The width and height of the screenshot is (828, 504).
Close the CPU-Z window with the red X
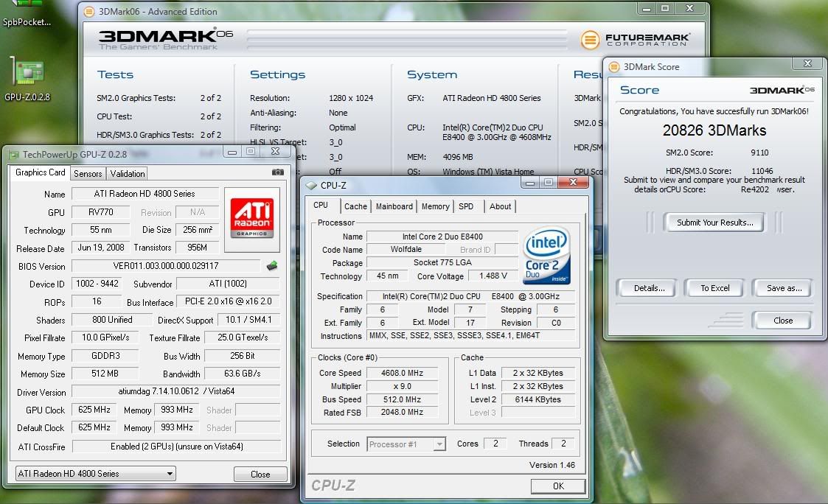[573, 183]
